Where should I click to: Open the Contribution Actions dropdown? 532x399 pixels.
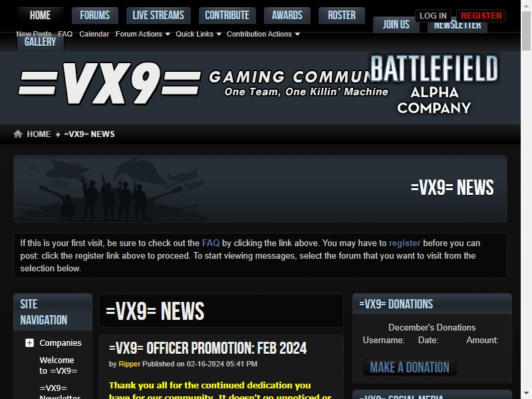[x=263, y=34]
